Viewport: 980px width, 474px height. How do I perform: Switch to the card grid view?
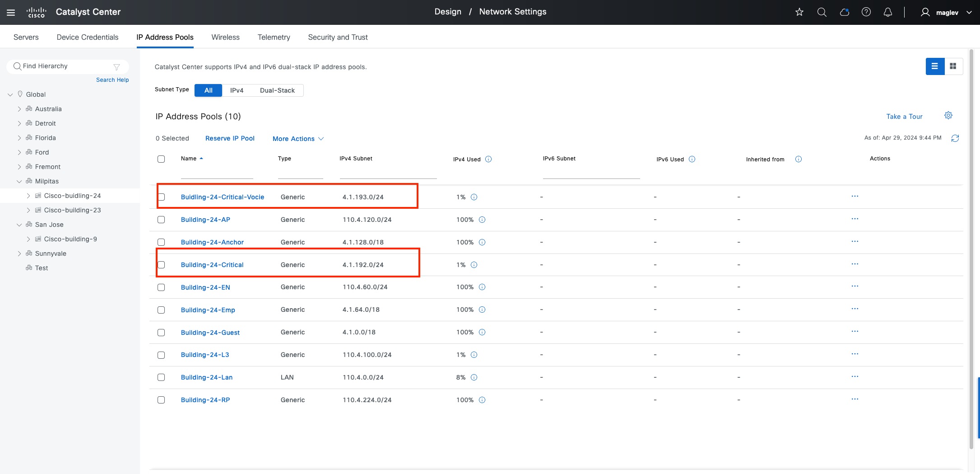[953, 66]
